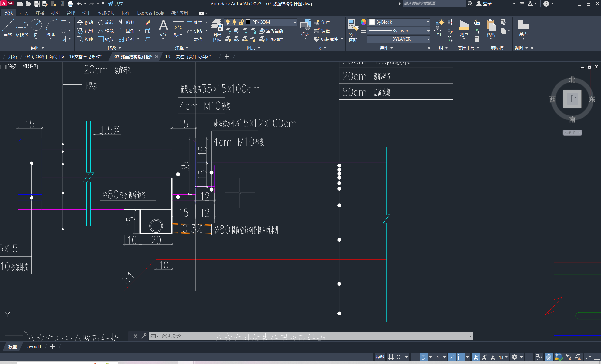The width and height of the screenshot is (601, 364).
Task: Toggle annotation visibility in status bar
Action: click(x=476, y=357)
